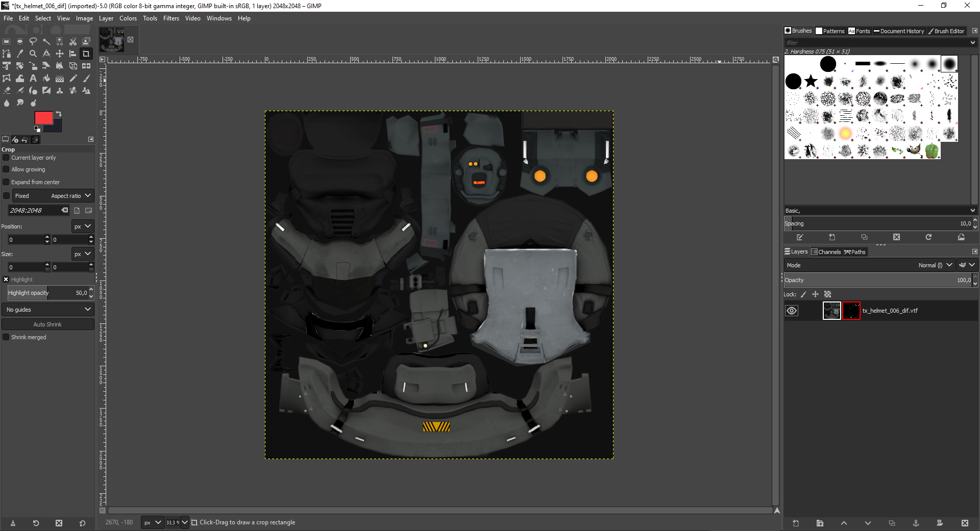Select the Fuzzy Select magic wand tool
The image size is (980, 531).
pyautogui.click(x=46, y=41)
